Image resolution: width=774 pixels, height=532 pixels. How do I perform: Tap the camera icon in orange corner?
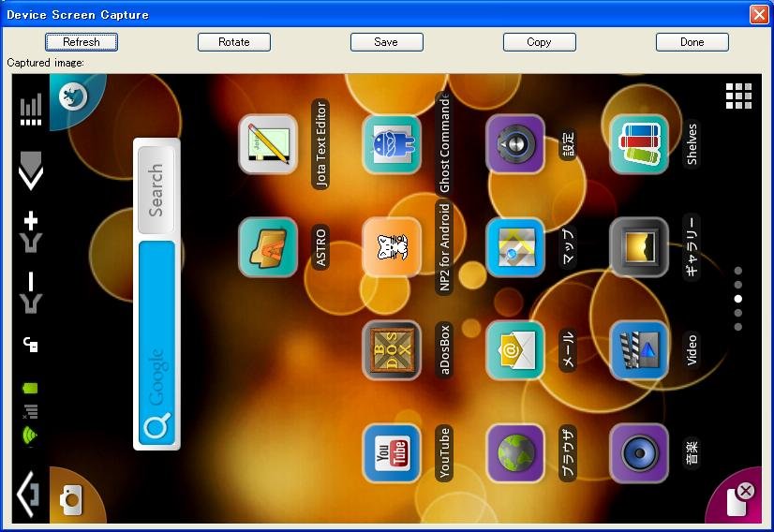[71, 500]
